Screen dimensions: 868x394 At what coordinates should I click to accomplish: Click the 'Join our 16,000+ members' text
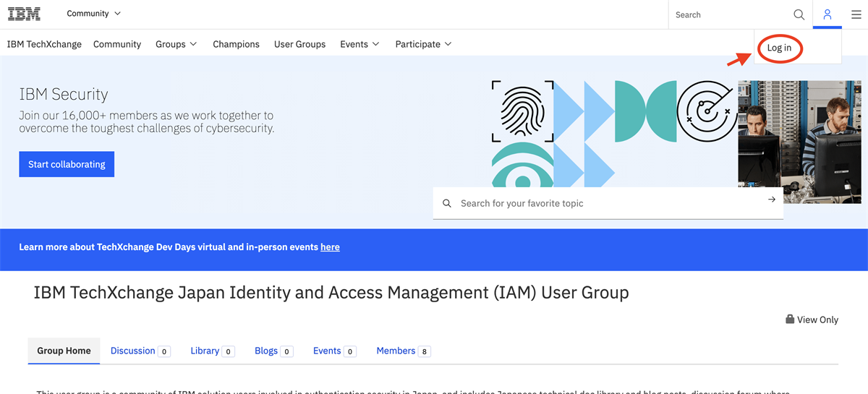click(147, 121)
